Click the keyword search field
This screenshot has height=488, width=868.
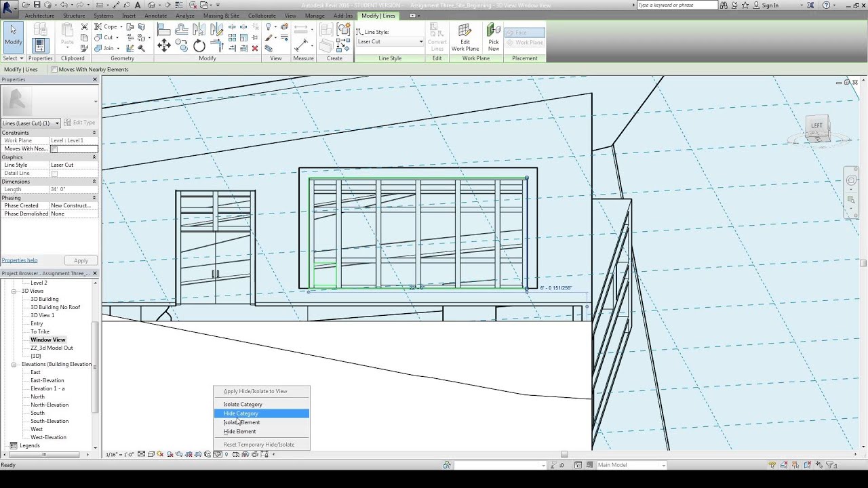coord(677,5)
